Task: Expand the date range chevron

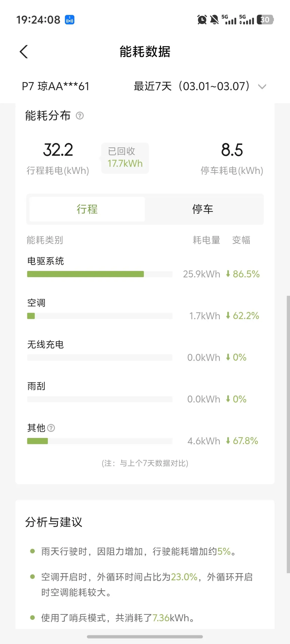Action: [262, 87]
